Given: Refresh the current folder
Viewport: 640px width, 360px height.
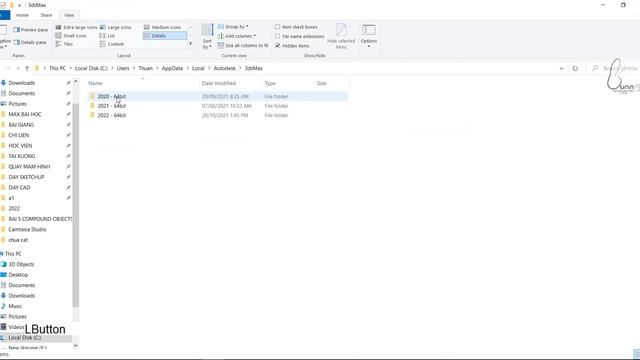Looking at the screenshot, I should point(575,69).
